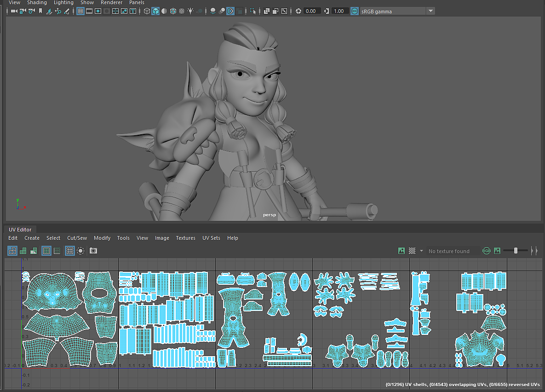Open the Cut/Sew menu
This screenshot has width=545, height=392.
77,238
